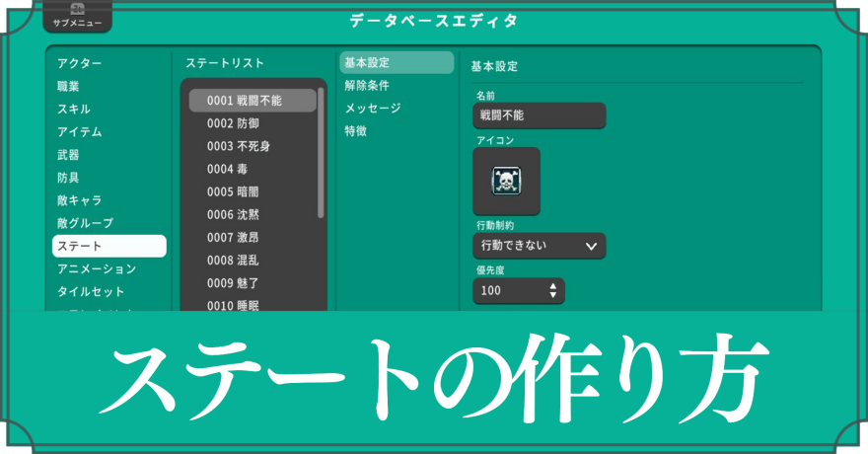The width and height of the screenshot is (868, 454).
Task: Open the サブメニュー button
Action: pyautogui.click(x=78, y=17)
